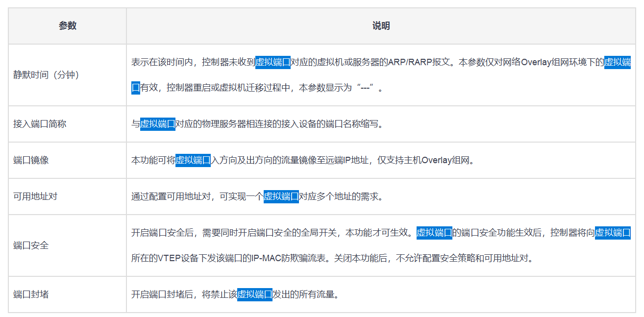Select the 端口安全 parameter cell
644x317 pixels.
(68, 245)
